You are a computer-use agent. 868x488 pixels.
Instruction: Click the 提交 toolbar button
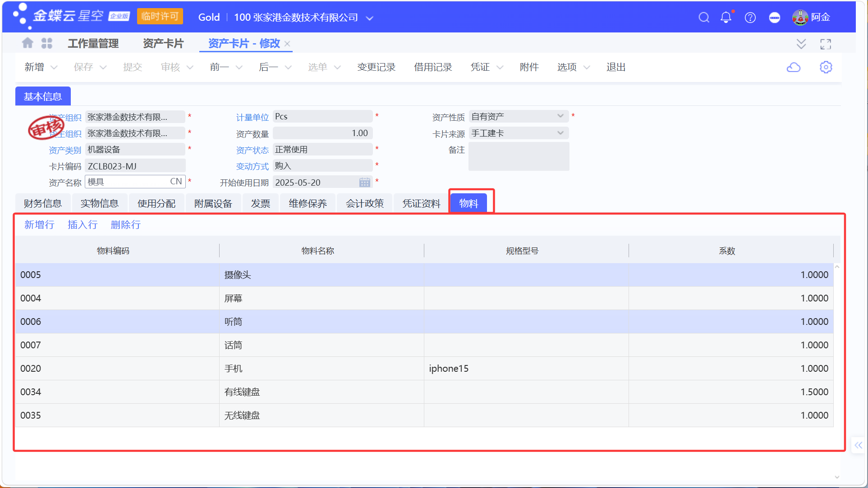click(133, 67)
